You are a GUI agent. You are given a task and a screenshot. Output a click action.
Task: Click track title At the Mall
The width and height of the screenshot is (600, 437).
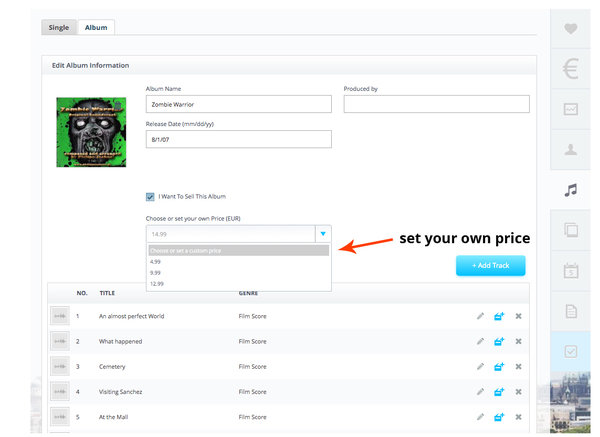point(114,417)
